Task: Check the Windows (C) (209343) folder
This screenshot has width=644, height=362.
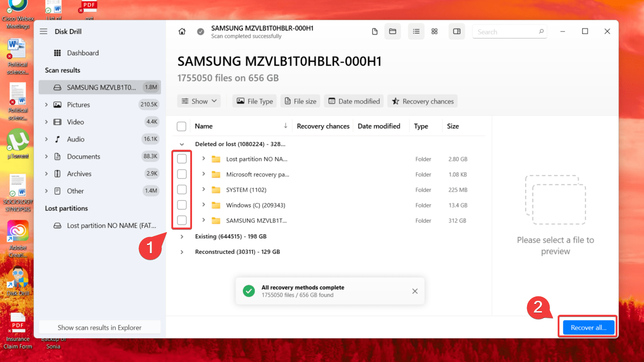Action: point(182,205)
